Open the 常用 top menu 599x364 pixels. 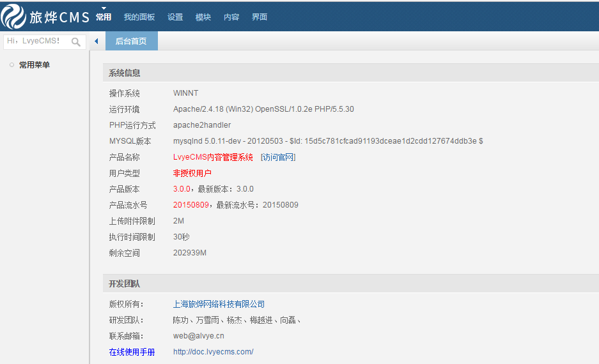click(x=104, y=17)
